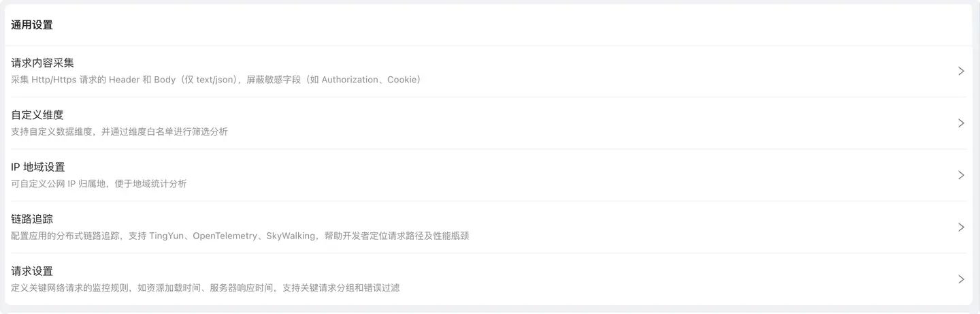Click the 支持自定义数据维度 description text

click(x=120, y=131)
